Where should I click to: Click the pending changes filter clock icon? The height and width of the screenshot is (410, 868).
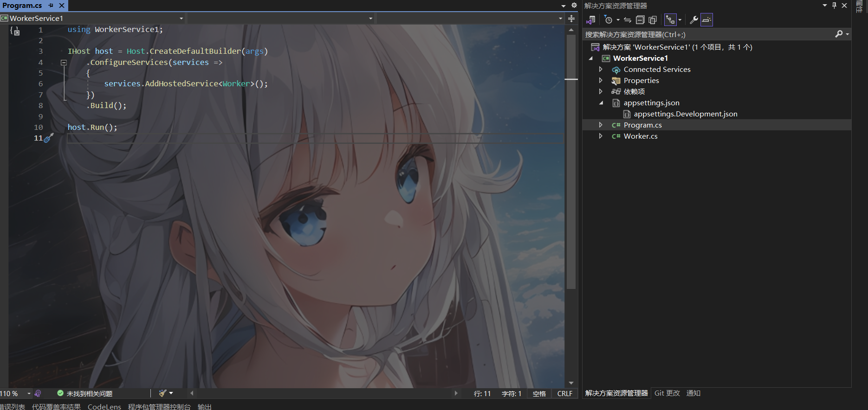click(x=609, y=19)
